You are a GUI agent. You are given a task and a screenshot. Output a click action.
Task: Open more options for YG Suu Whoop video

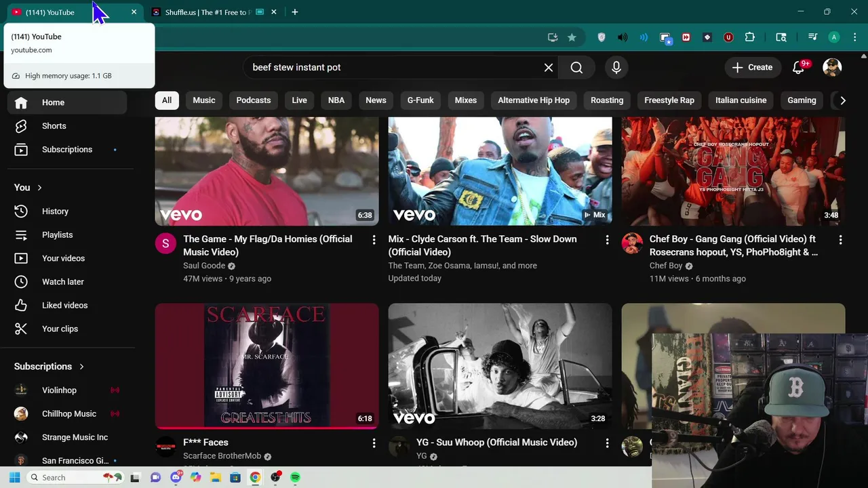click(x=607, y=443)
